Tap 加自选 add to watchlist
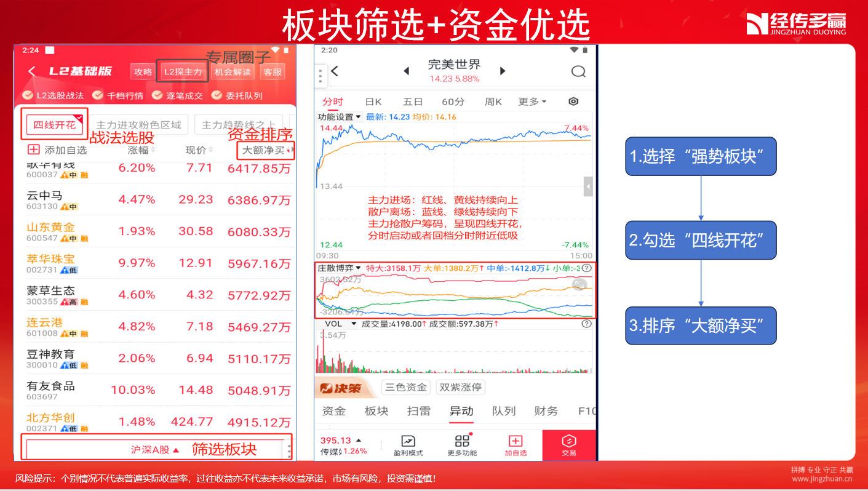 click(516, 445)
